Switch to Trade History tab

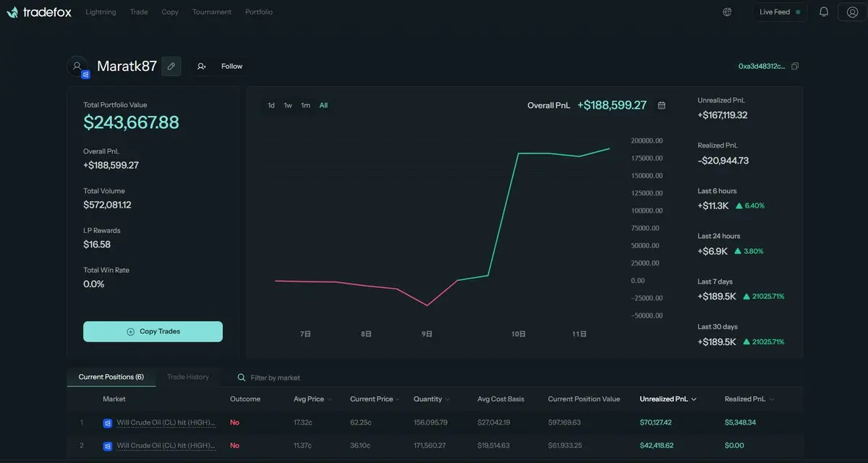tap(188, 377)
